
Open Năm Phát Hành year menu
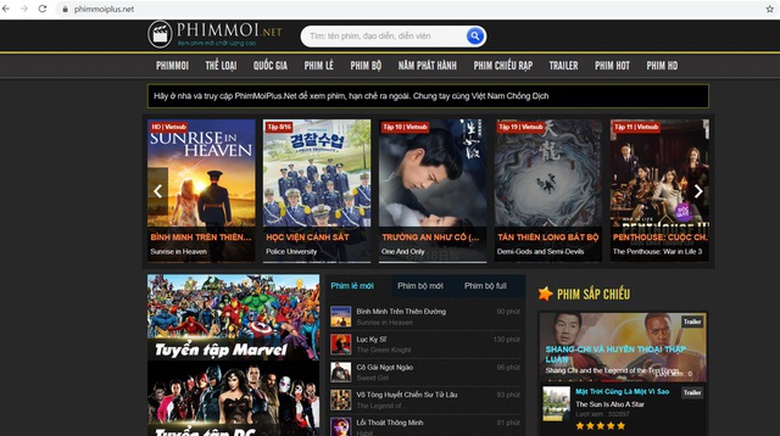click(x=427, y=65)
